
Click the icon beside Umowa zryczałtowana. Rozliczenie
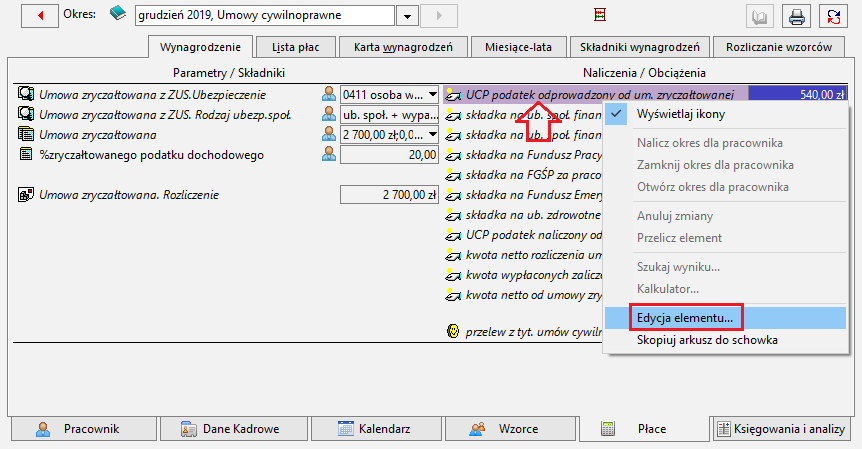tap(26, 195)
